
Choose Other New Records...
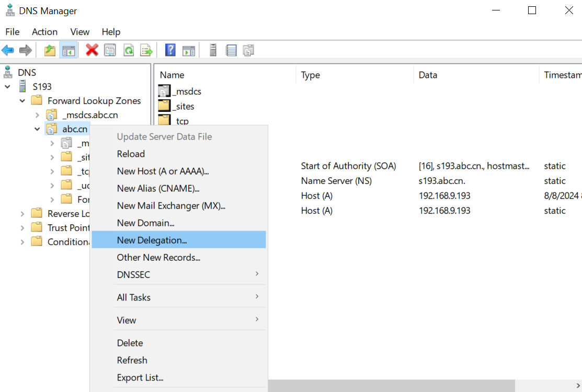[x=178, y=257]
